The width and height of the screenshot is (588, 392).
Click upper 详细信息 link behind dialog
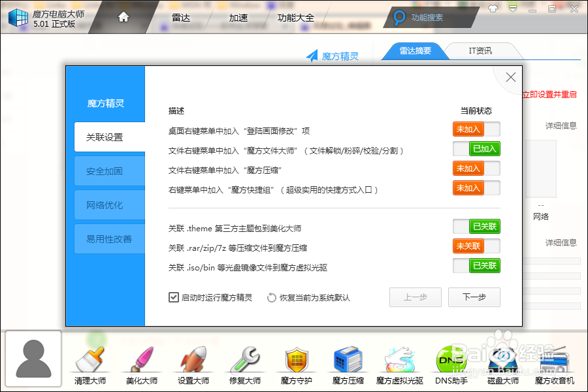click(x=561, y=125)
